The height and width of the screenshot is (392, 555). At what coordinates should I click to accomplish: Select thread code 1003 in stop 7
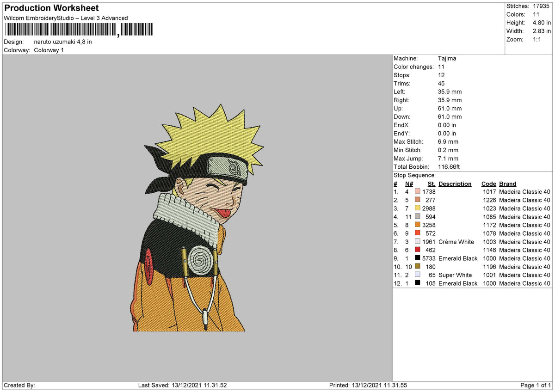[x=489, y=242]
